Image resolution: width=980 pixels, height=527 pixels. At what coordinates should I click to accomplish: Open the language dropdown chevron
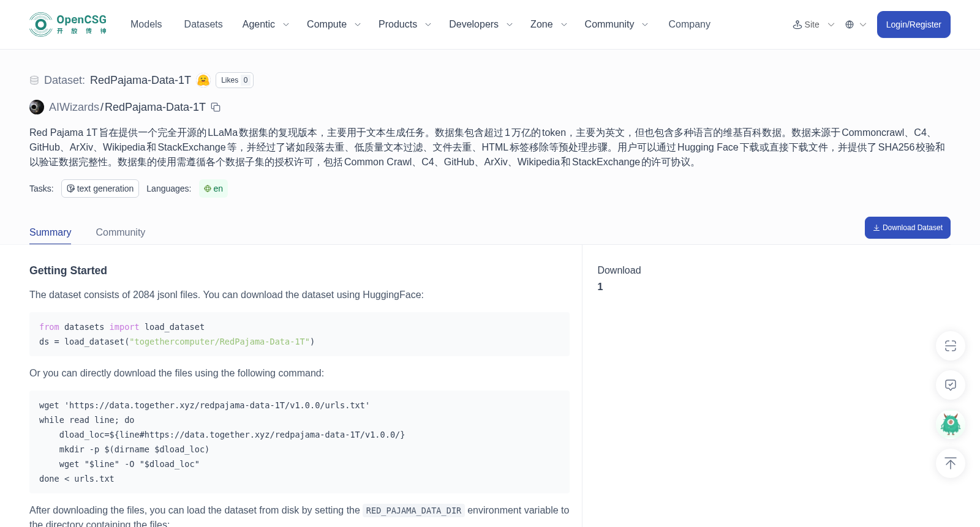tap(863, 24)
